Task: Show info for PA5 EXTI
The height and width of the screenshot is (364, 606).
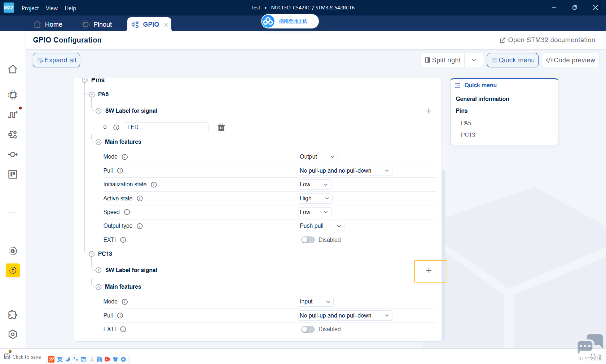Action: pyautogui.click(x=123, y=240)
